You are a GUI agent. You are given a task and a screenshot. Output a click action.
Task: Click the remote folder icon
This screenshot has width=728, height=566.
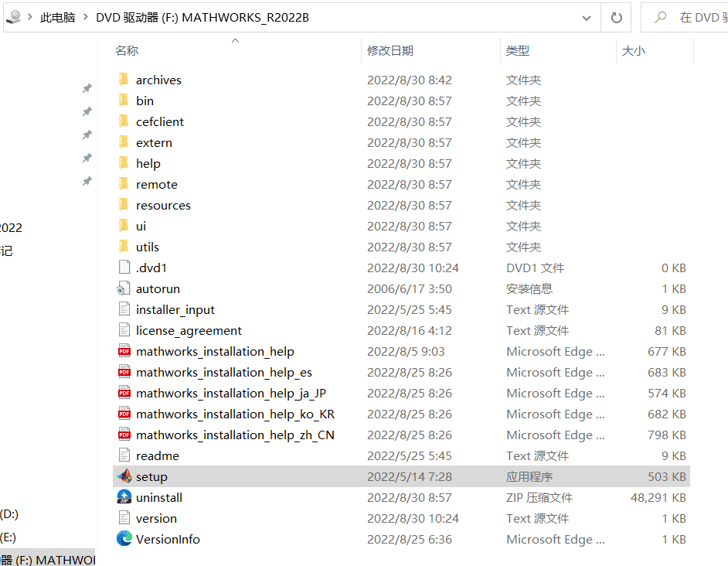tap(124, 184)
